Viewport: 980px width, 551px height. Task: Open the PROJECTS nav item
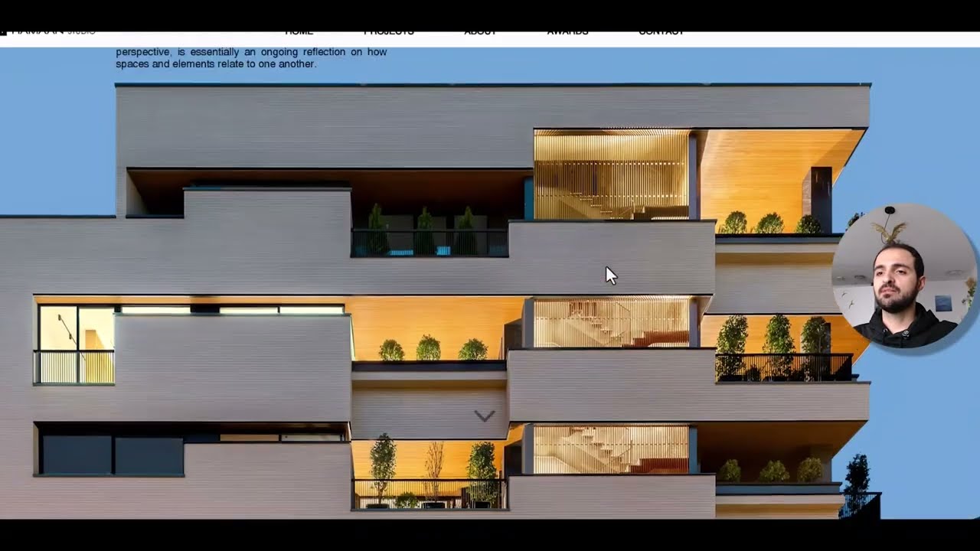point(389,33)
